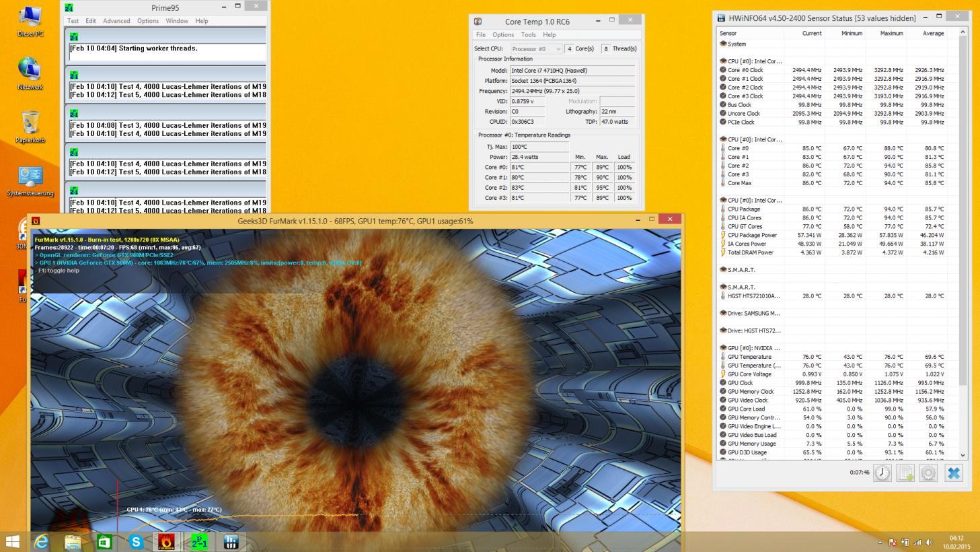This screenshot has width=980, height=552.
Task: Click network signal tray icon
Action: pyautogui.click(x=917, y=542)
